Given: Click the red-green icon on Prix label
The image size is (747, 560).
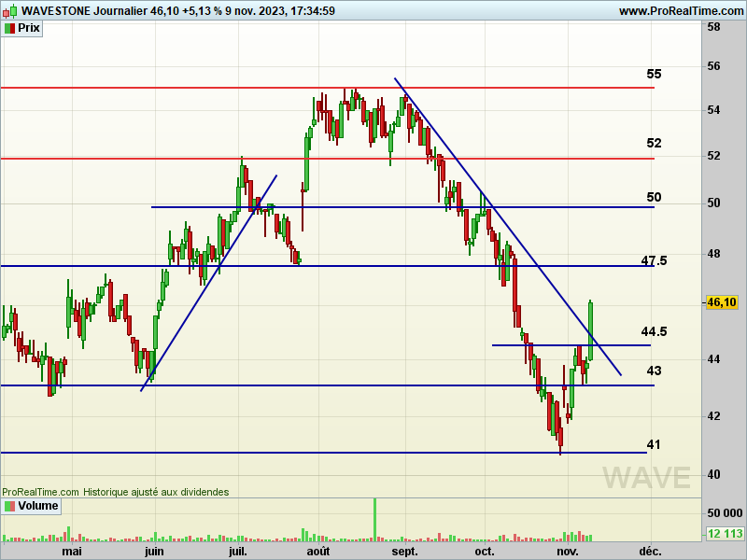Looking at the screenshot, I should [9, 28].
